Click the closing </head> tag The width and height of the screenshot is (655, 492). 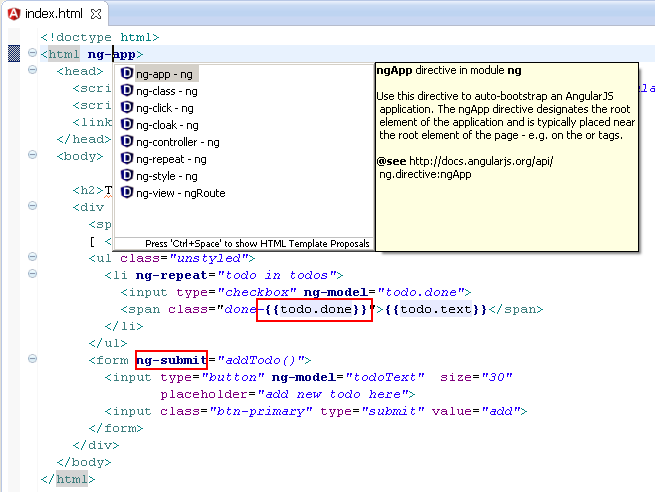[84, 139]
